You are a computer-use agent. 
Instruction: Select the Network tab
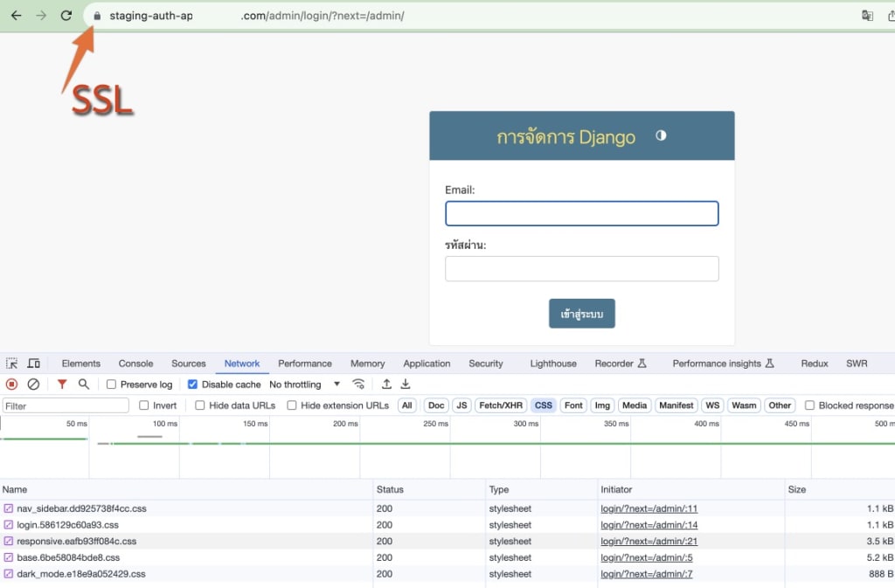(x=242, y=363)
